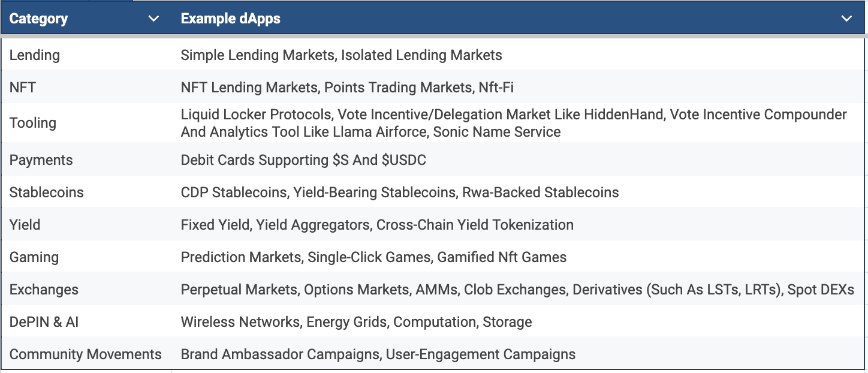
Task: Click the Category header label
Action: coord(38,19)
